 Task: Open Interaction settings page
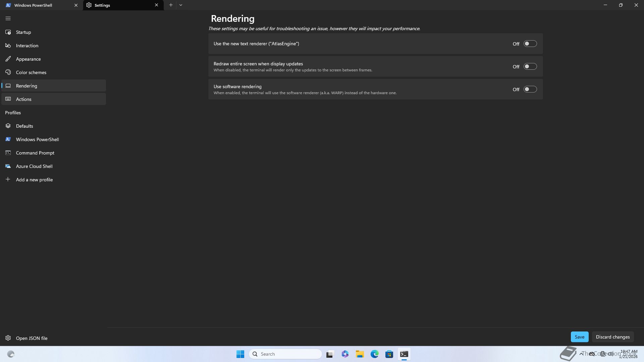(27, 46)
